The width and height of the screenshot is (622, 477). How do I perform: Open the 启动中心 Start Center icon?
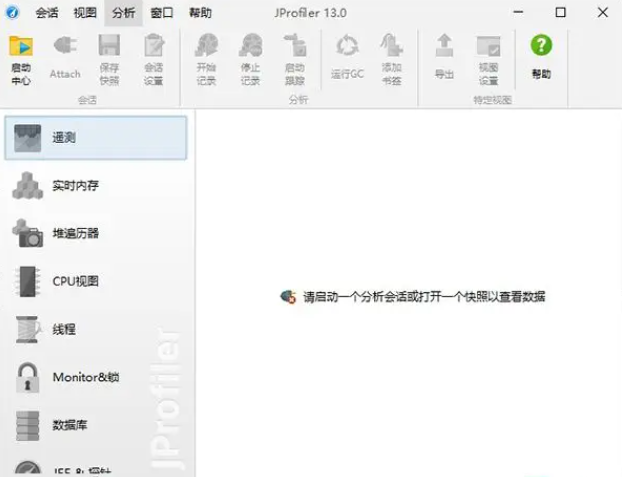tap(21, 46)
